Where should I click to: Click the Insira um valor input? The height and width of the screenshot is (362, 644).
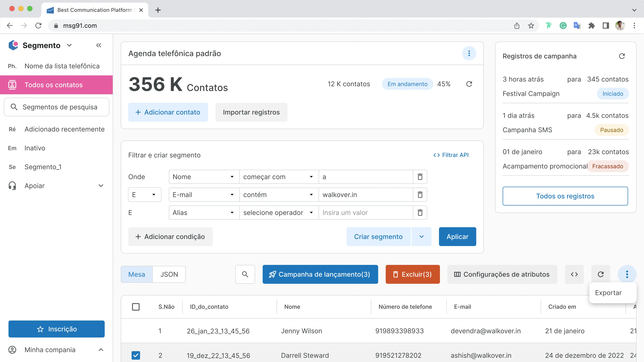[x=365, y=213]
